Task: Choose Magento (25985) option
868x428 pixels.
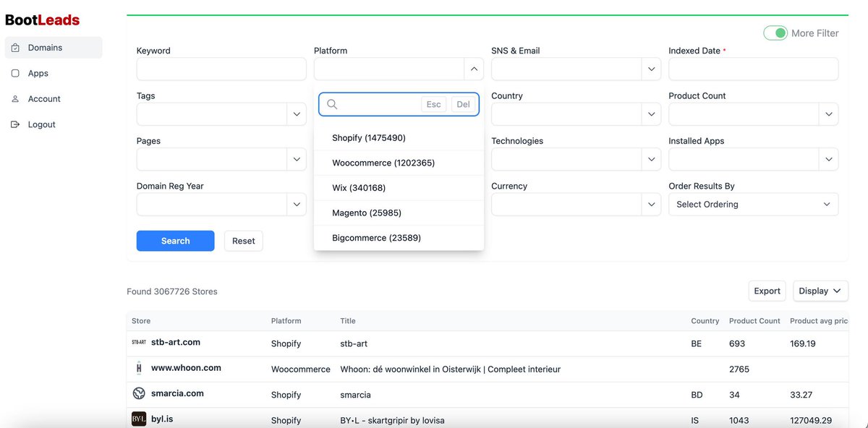Action: pyautogui.click(x=399, y=213)
